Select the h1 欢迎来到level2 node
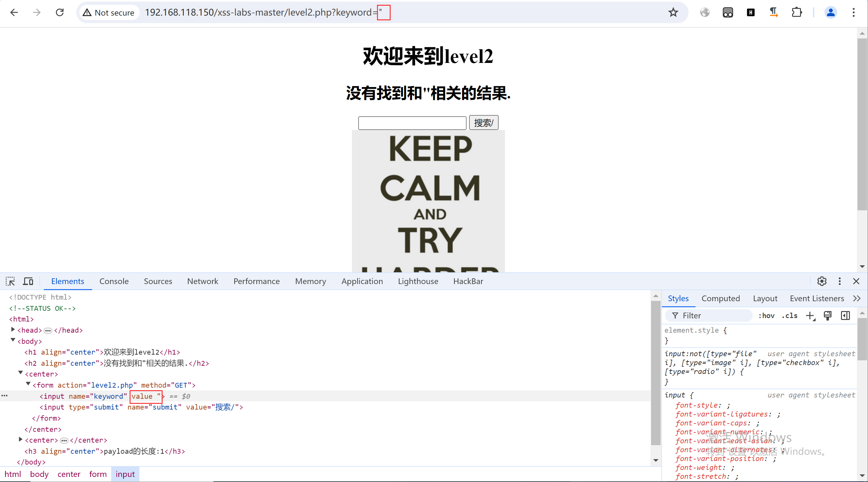 point(102,352)
